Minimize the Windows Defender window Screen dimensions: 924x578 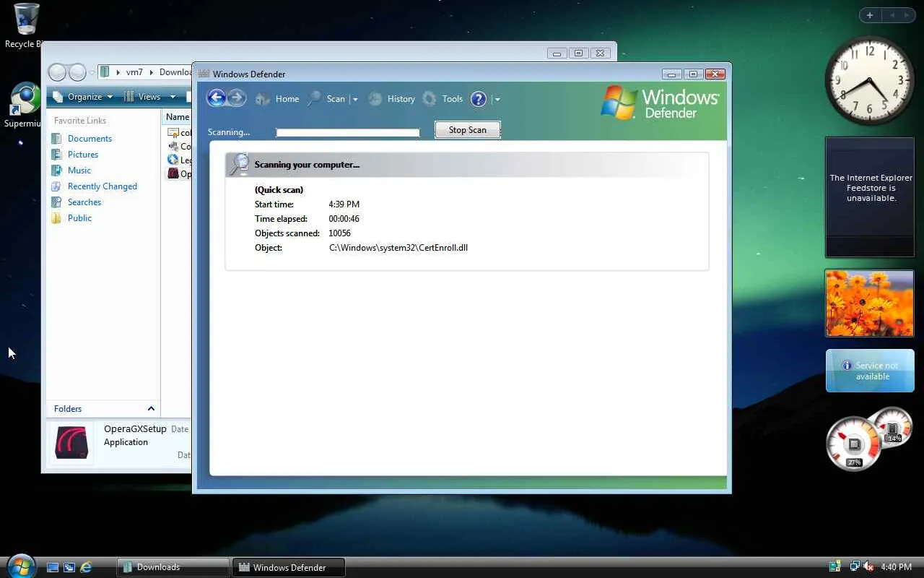(x=671, y=74)
